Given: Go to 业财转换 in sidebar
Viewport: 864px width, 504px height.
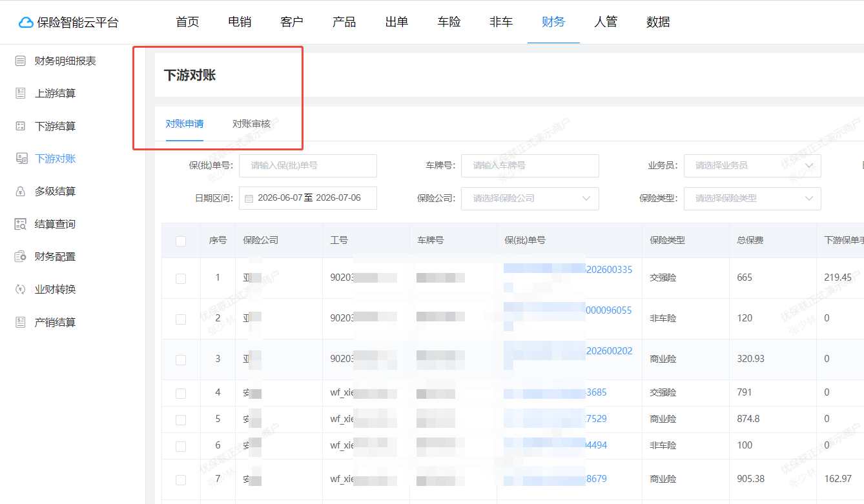Looking at the screenshot, I should click(x=55, y=289).
